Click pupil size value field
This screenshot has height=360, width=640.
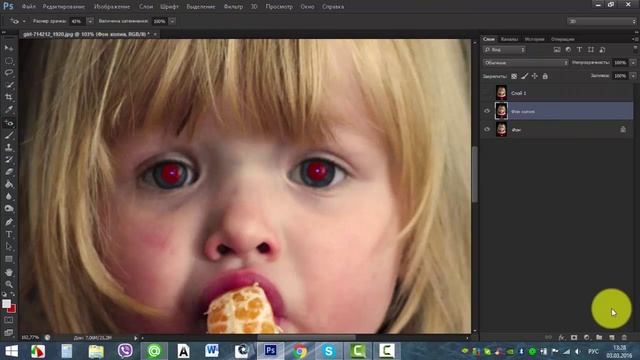[x=78, y=21]
